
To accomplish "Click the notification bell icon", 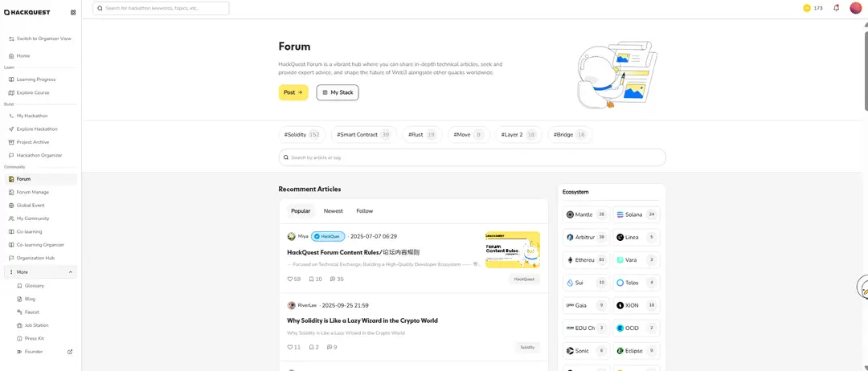I will click(x=836, y=8).
